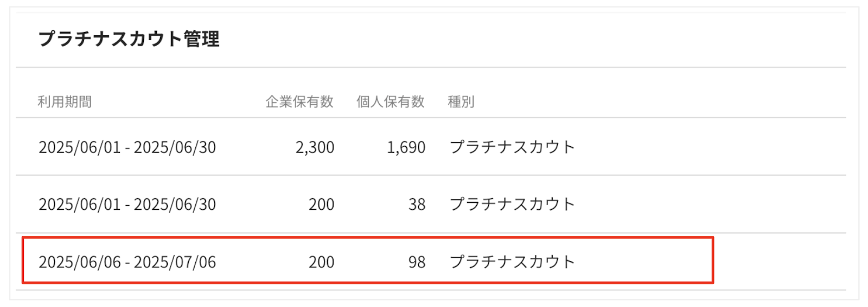The image size is (868, 307).
Task: Select the 38 individual holdings value
Action: pyautogui.click(x=417, y=204)
